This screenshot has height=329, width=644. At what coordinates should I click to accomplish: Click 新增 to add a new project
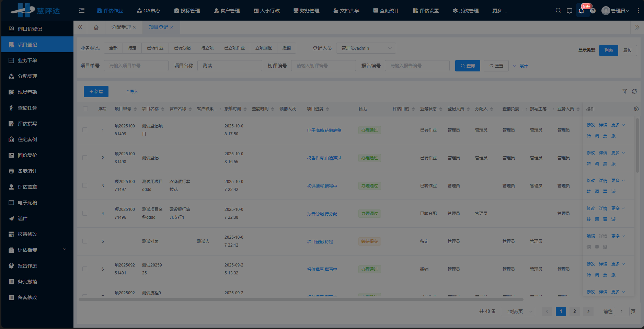click(96, 91)
